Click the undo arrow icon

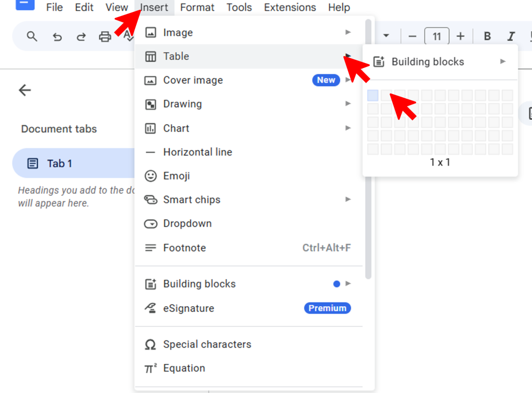coord(57,36)
